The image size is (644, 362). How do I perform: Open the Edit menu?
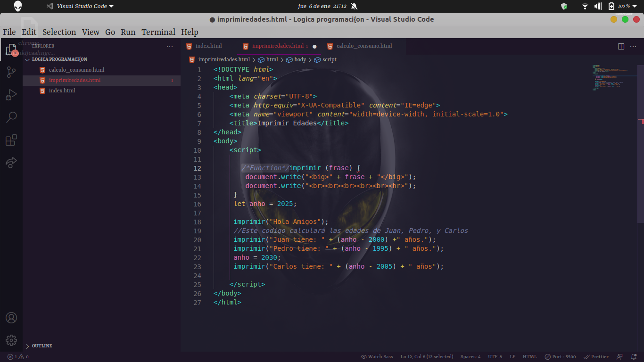tap(29, 32)
